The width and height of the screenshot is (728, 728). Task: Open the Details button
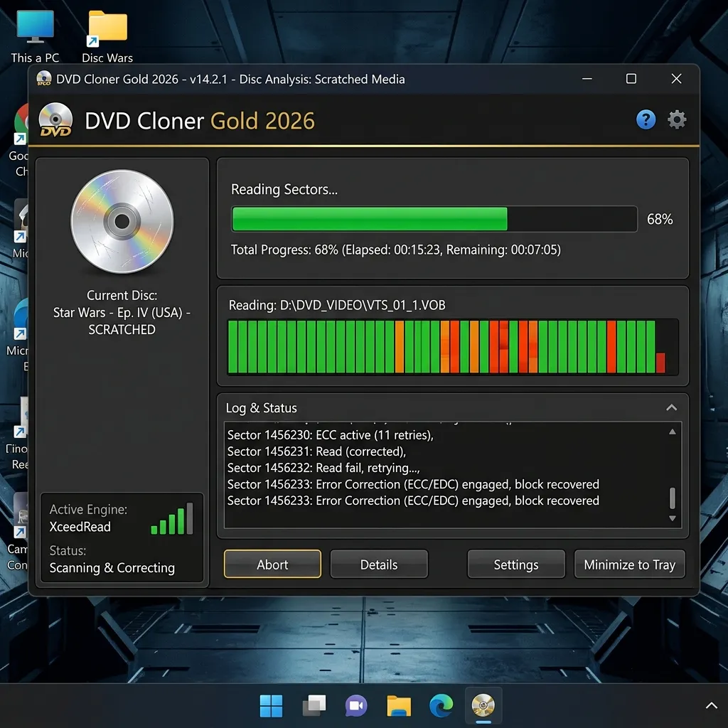point(379,564)
